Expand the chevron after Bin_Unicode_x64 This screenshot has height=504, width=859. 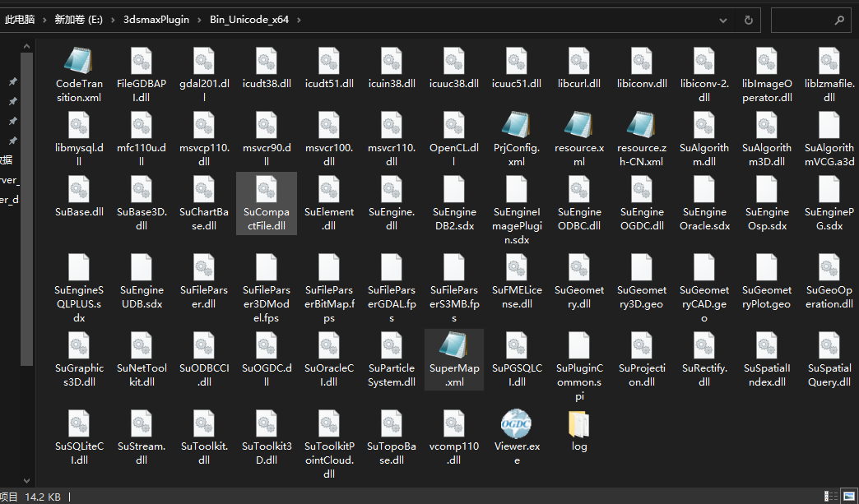coord(299,20)
